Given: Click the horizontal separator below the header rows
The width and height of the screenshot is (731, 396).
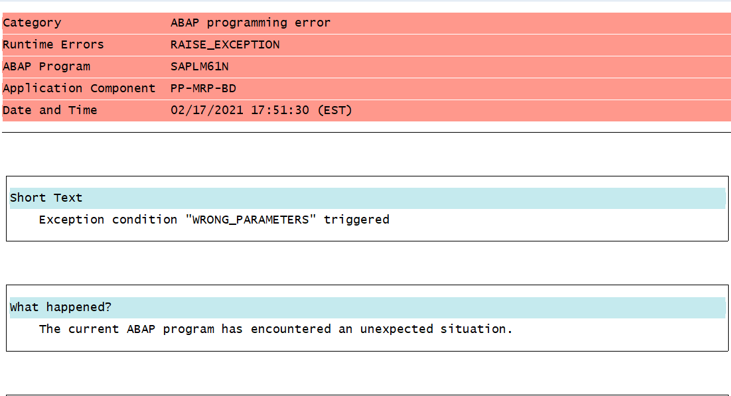Looking at the screenshot, I should pos(366,132).
